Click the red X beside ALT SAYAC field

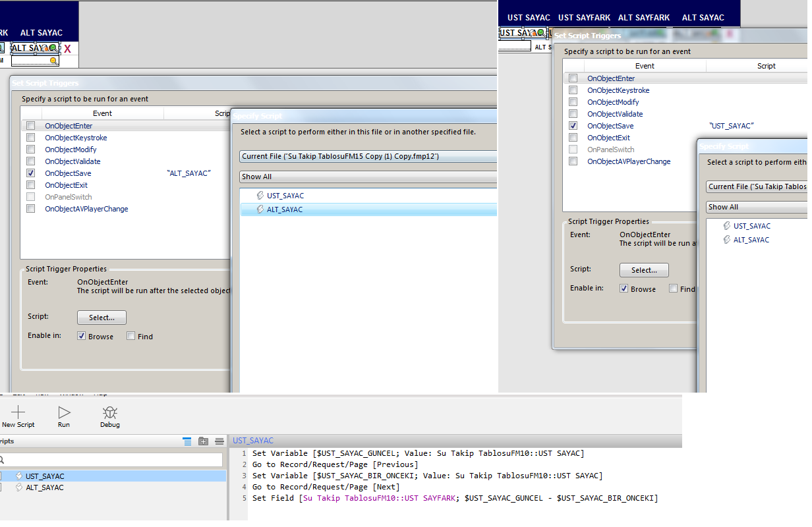(67, 49)
